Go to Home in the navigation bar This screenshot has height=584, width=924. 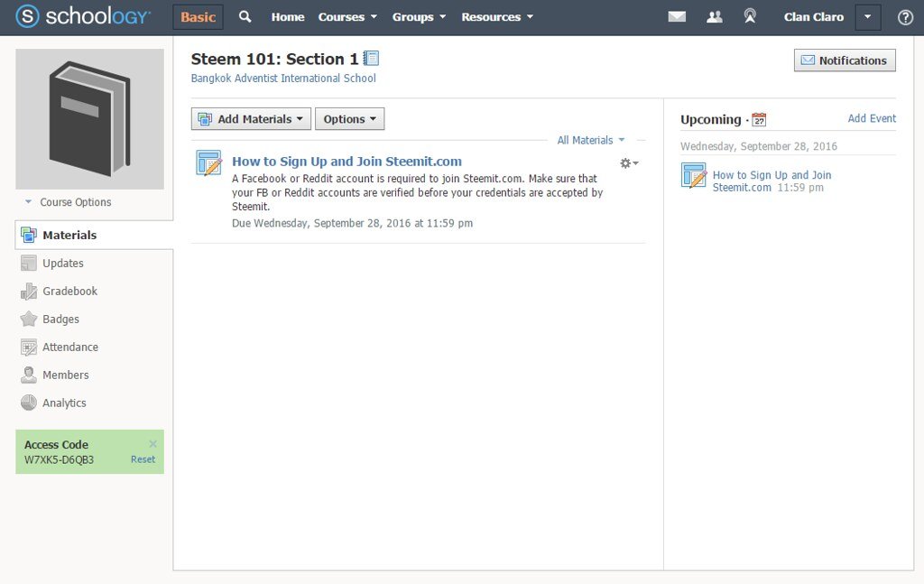pos(288,17)
